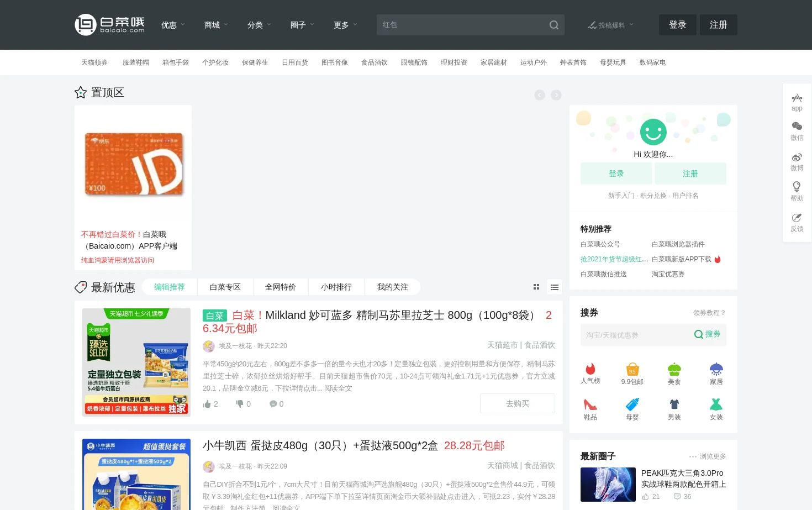
Task: Click green 登录 button in welcome panel
Action: click(616, 173)
